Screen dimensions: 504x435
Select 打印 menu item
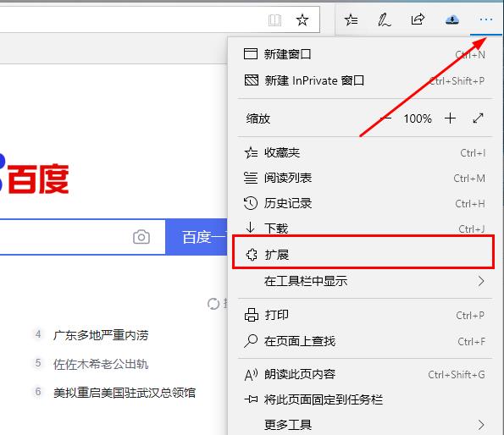coord(365,315)
